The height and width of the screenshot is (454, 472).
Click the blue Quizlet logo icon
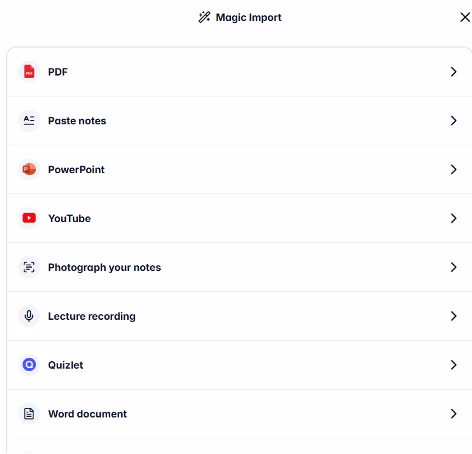pos(29,365)
